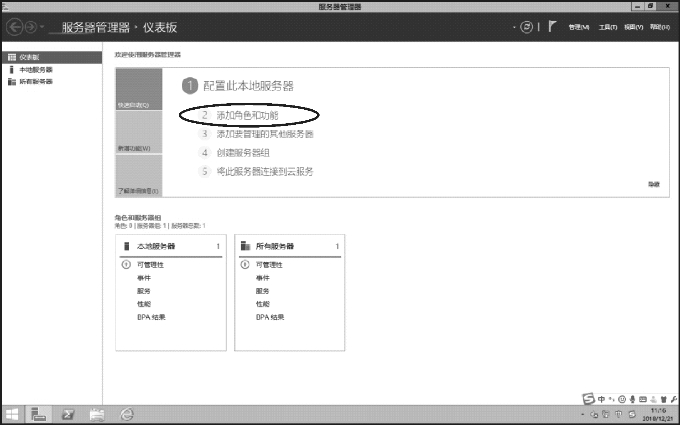Toggle punctuation mode on IME bar
Viewport: 680px width, 425px height.
[x=611, y=399]
